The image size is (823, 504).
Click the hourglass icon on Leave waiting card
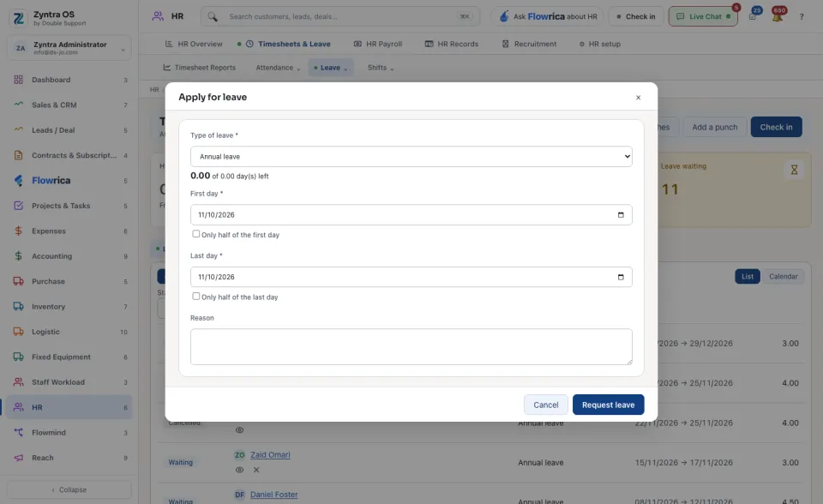click(794, 170)
